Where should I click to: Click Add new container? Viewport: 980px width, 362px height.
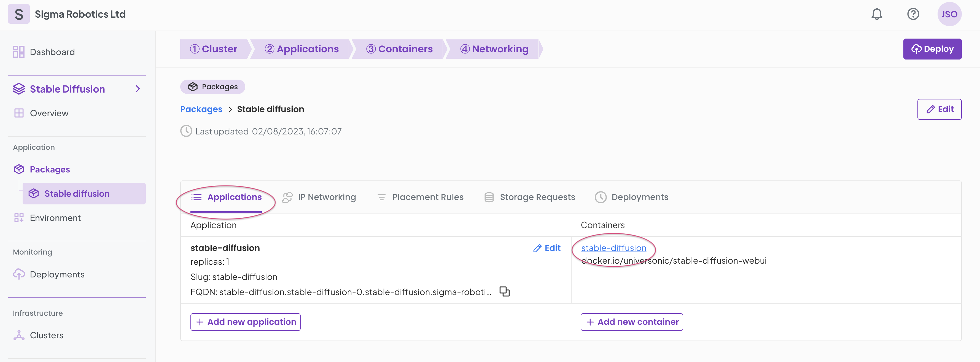(632, 322)
